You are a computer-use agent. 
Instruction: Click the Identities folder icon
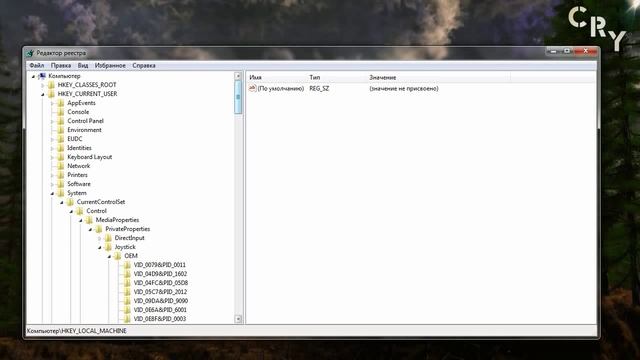pyautogui.click(x=61, y=148)
